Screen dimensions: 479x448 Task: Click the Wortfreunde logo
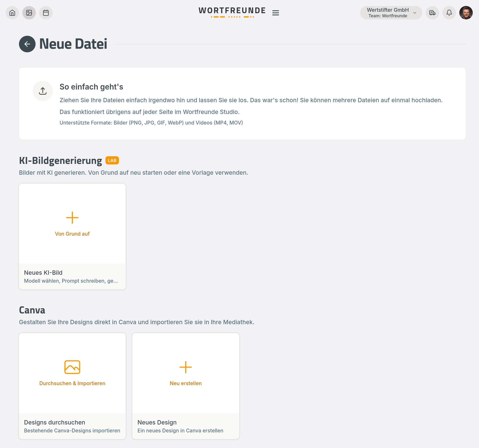coord(232,12)
